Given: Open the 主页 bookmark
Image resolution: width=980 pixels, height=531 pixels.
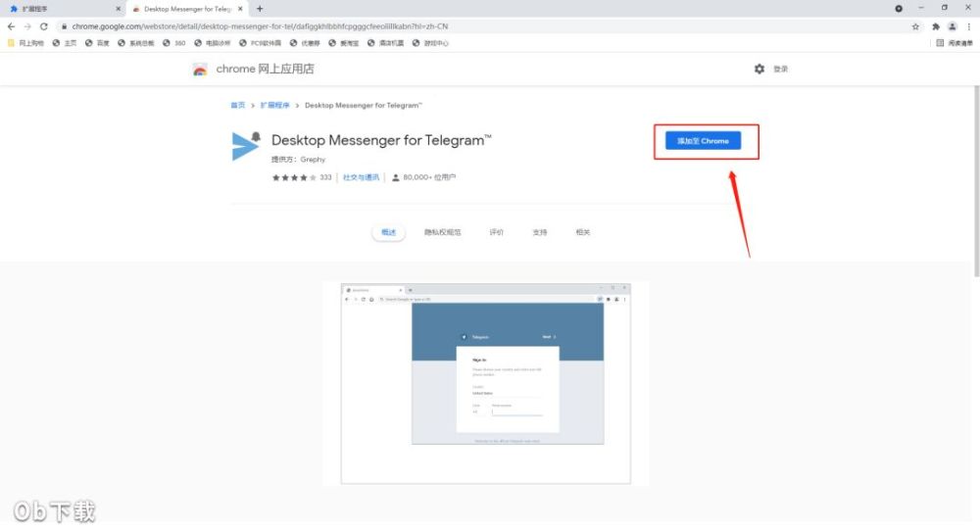Looking at the screenshot, I should tap(65, 43).
